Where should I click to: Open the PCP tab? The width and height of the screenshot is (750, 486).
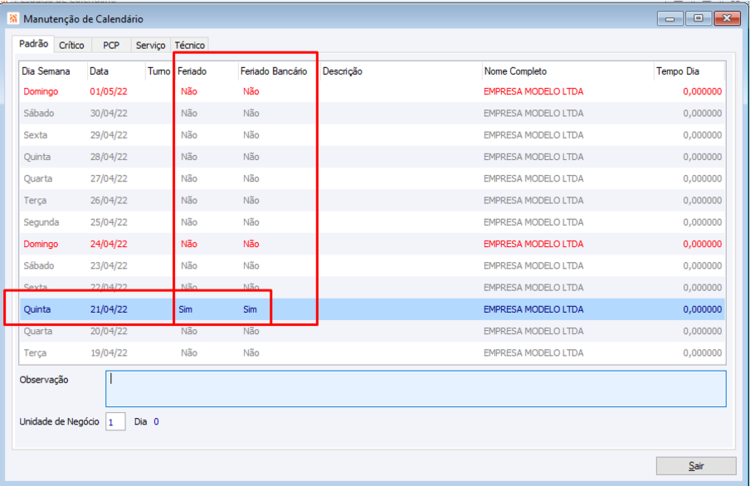point(111,45)
